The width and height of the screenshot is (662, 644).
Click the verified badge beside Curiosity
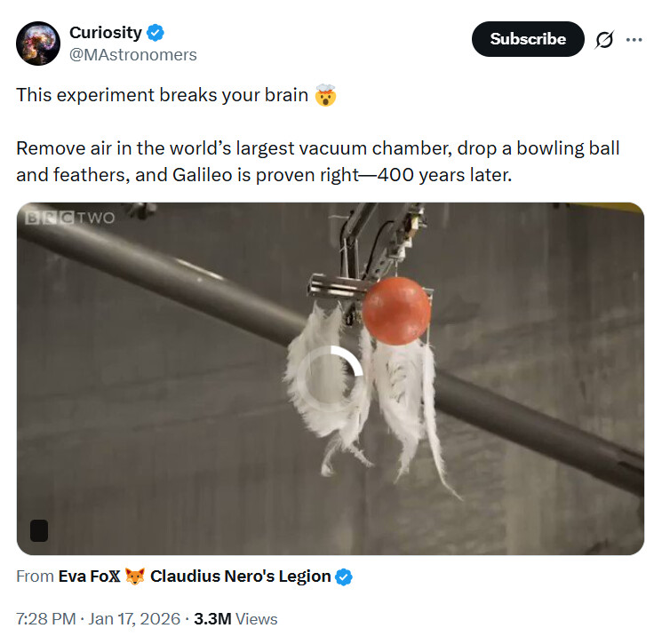coord(156,33)
